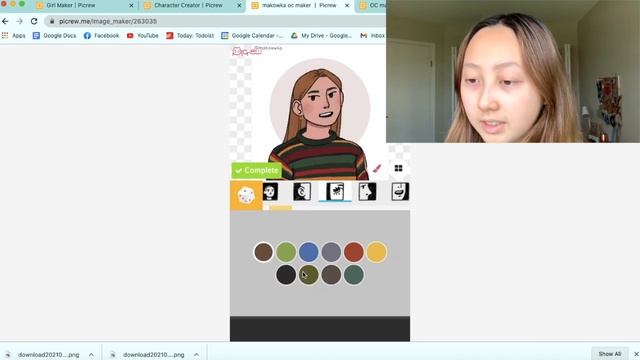
Task: Select the ear category icon
Action: pyautogui.click(x=302, y=191)
